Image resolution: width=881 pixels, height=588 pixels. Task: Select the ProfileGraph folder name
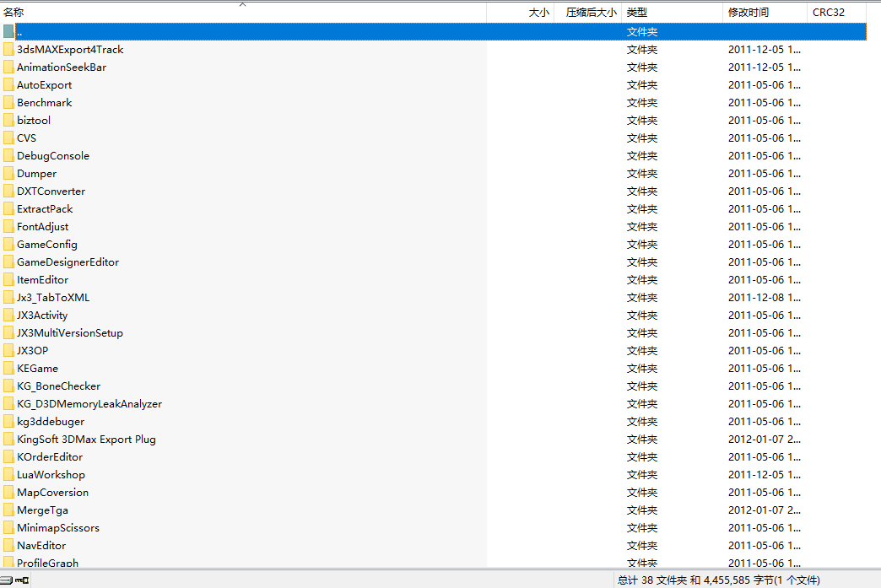click(48, 563)
